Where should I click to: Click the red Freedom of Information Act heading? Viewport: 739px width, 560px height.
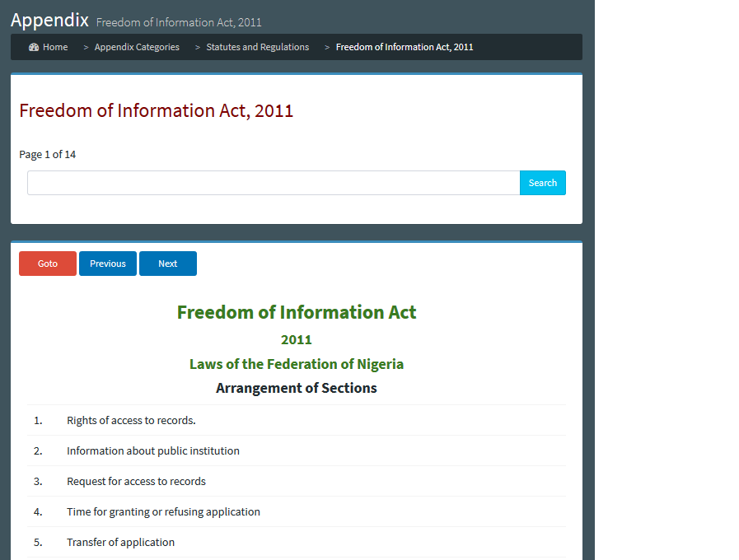(x=156, y=110)
